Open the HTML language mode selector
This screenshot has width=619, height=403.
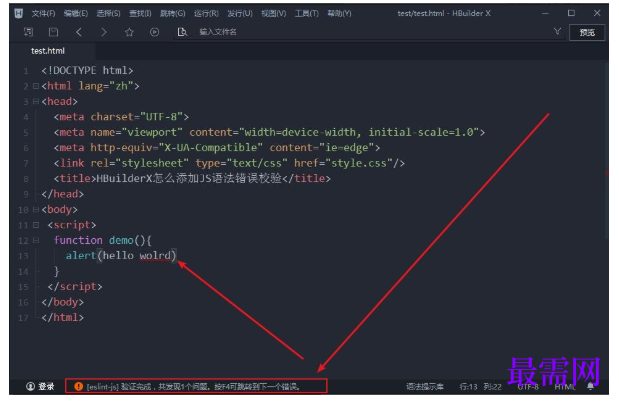pyautogui.click(x=565, y=385)
